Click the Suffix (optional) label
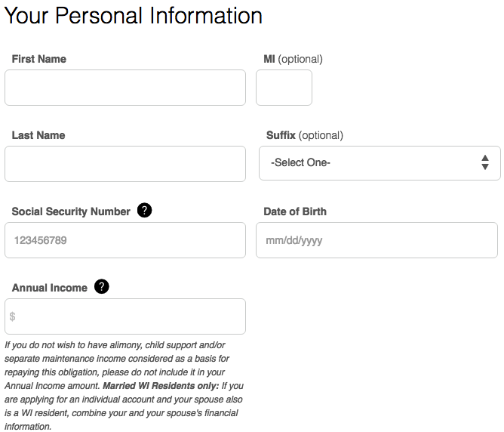Image resolution: width=504 pixels, height=432 pixels. 305,135
